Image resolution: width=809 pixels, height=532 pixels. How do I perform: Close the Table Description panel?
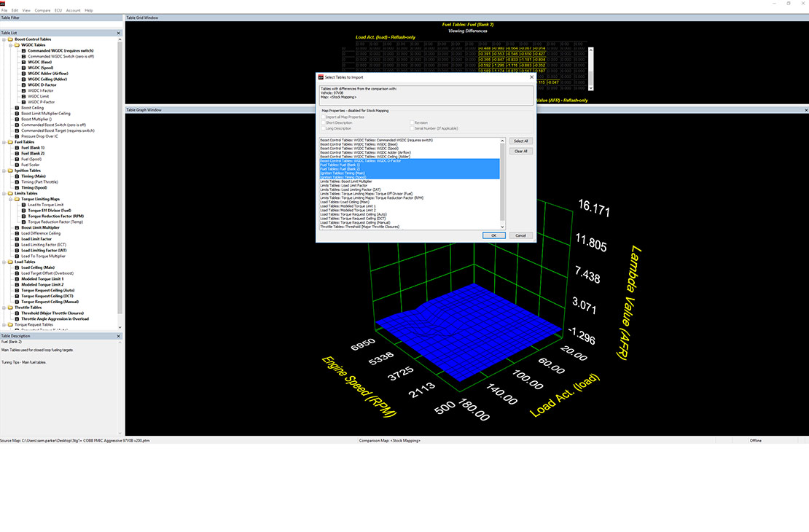(119, 336)
